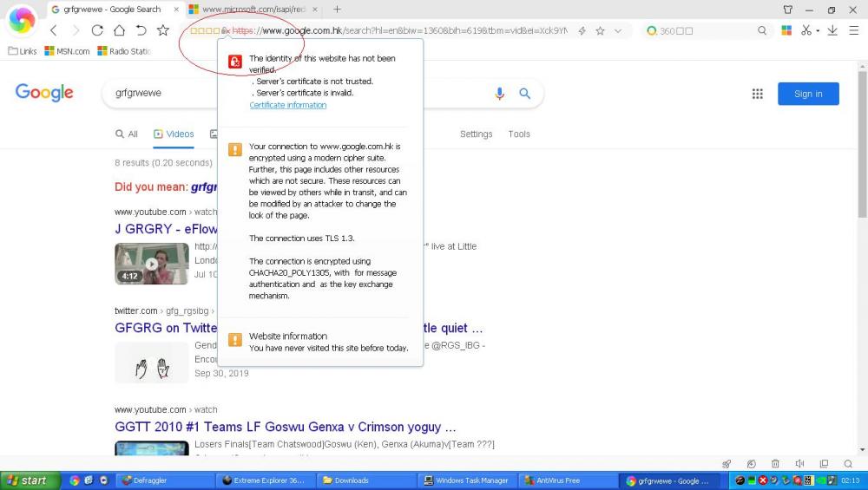This screenshot has height=490, width=868.
Task: Toggle the sound mute icon in status bar
Action: pos(799,464)
